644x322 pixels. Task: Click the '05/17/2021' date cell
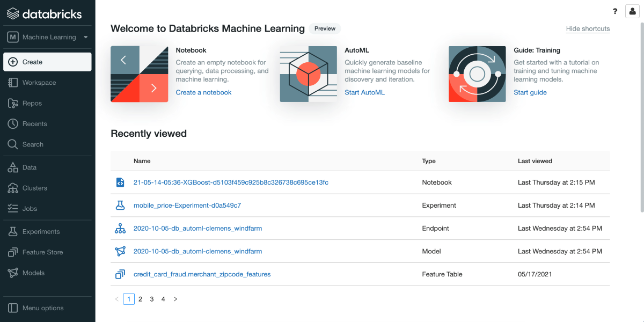click(x=535, y=274)
